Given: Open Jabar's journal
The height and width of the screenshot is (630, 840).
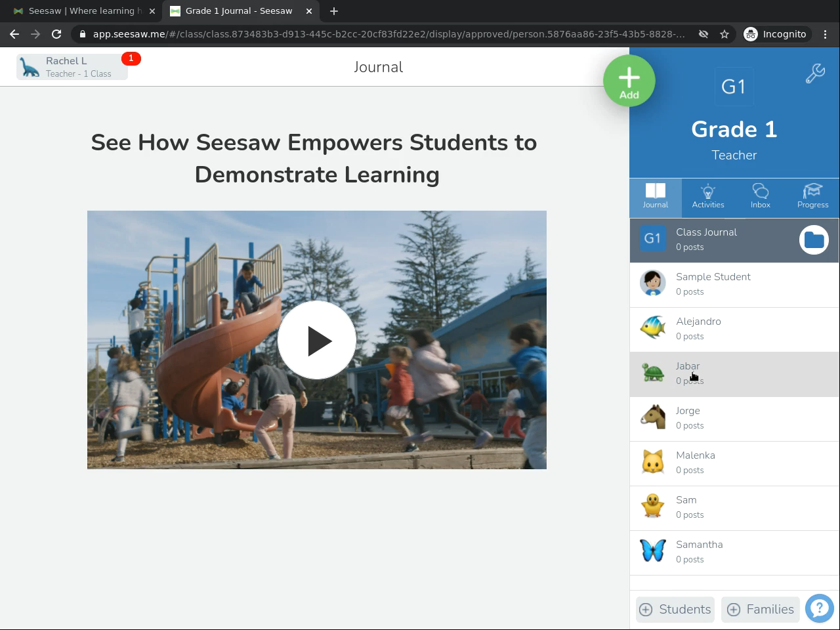Looking at the screenshot, I should [x=734, y=374].
